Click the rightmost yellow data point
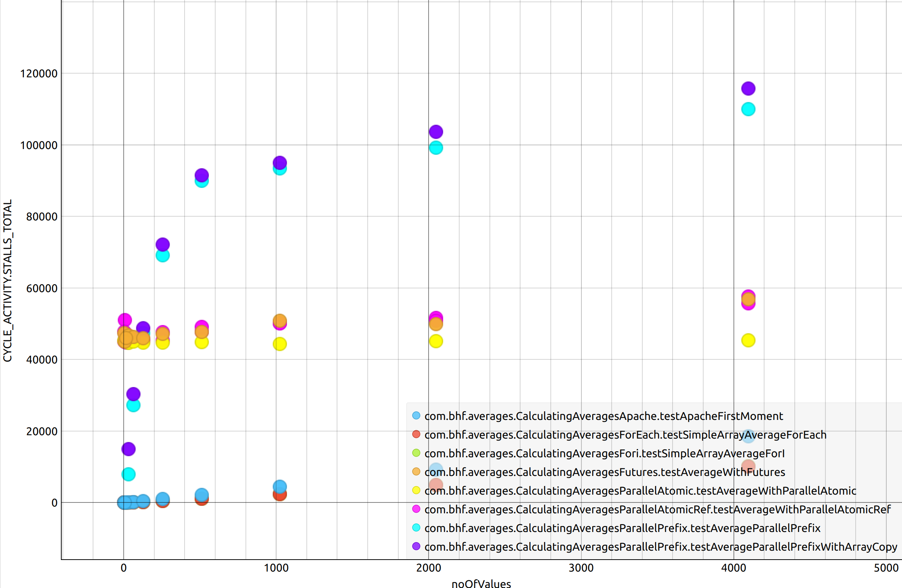This screenshot has width=902, height=588. (x=748, y=341)
